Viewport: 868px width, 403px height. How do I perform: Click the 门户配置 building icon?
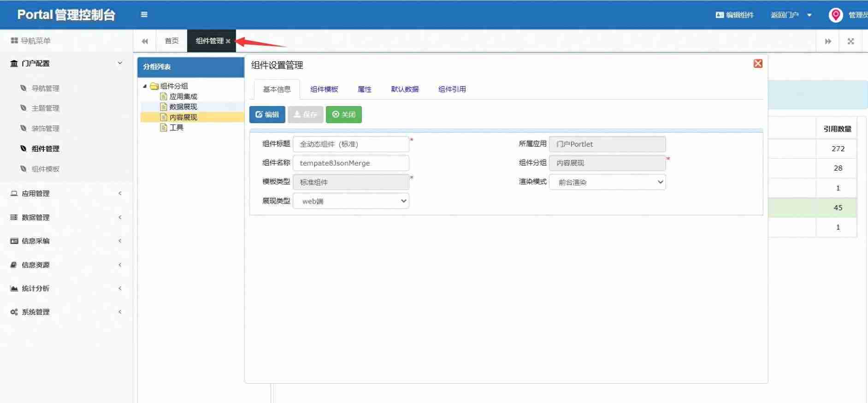pyautogui.click(x=14, y=63)
